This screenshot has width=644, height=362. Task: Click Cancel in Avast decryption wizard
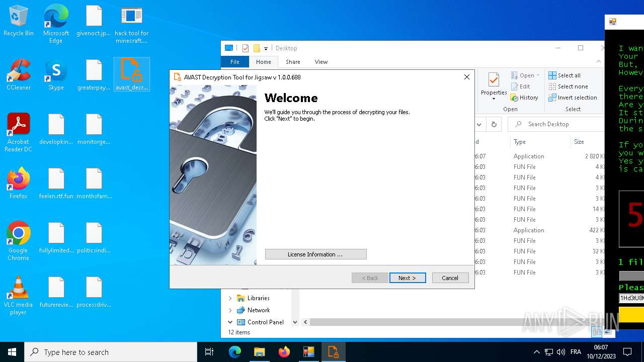pos(450,278)
